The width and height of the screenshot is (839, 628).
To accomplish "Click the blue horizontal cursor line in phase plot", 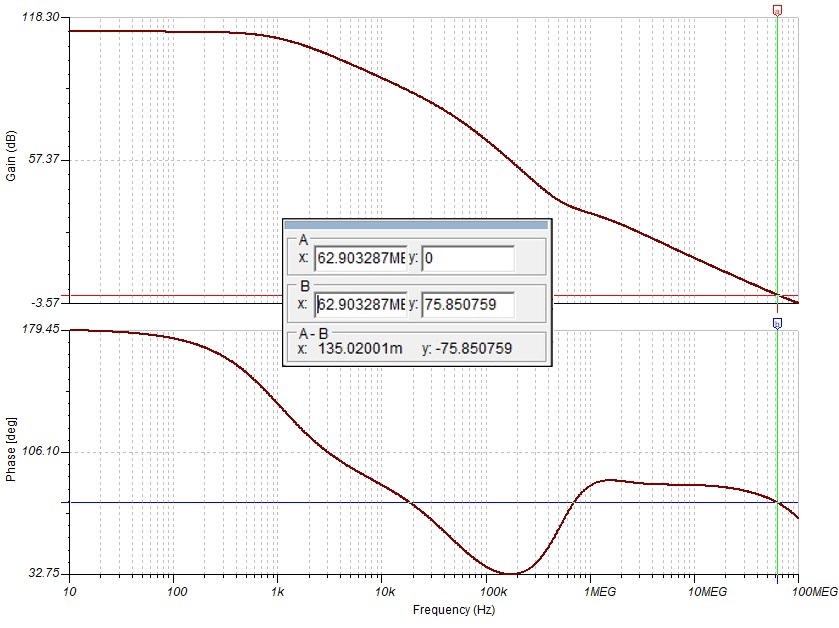I will point(250,502).
